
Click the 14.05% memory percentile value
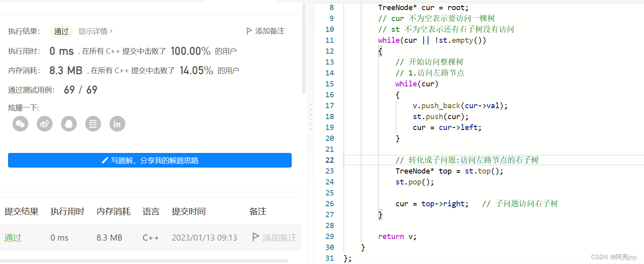196,71
